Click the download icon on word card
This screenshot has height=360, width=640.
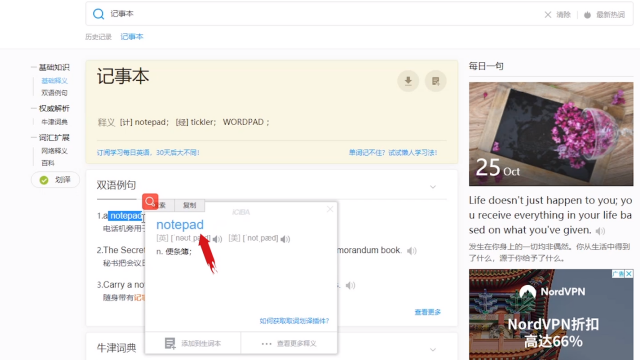(408, 81)
